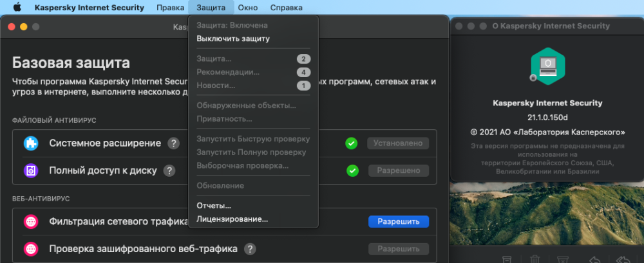Open help for Системное расширение
644x263 pixels.
point(174,143)
